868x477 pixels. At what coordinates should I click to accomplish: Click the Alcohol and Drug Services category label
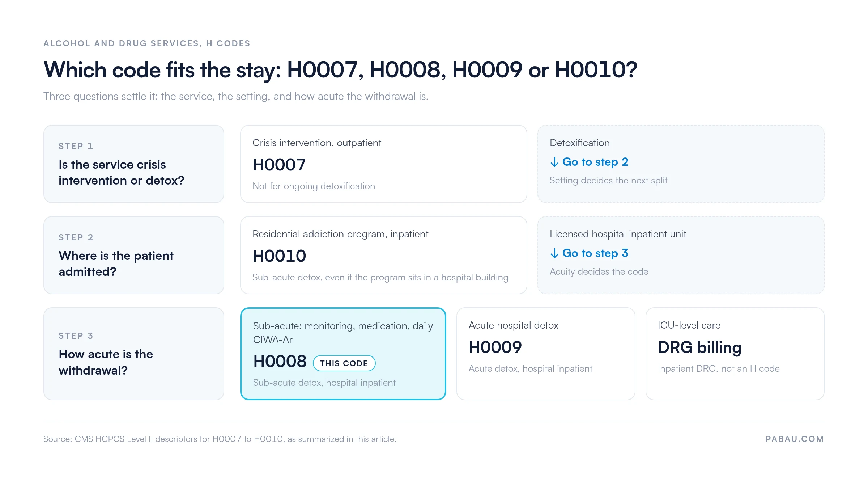[x=147, y=43]
